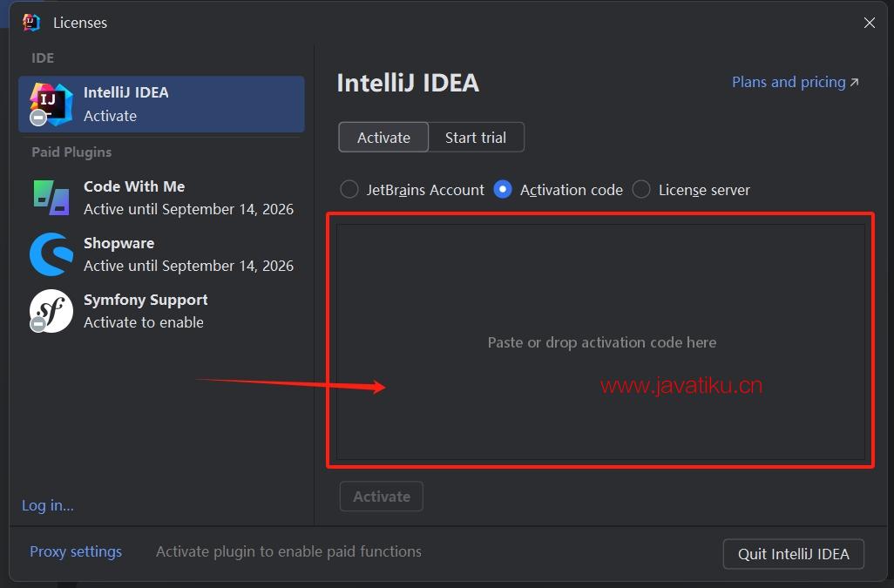The image size is (894, 588).
Task: Click the IntelliJ IDEA heading on the right
Action: 408,83
